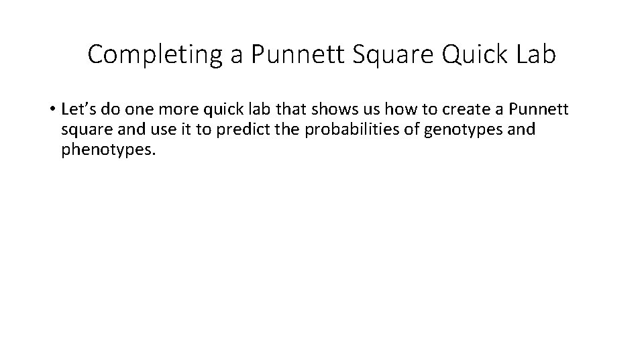Click the word "Lab" in the title
This screenshot has height=362, width=644.
(535, 55)
